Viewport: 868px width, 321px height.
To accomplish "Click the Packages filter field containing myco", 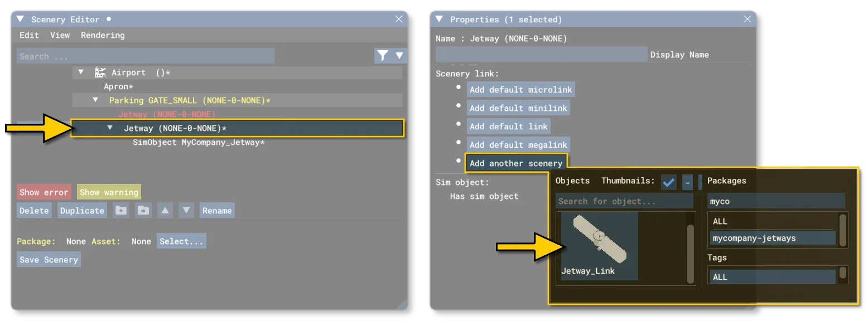I will 776,201.
